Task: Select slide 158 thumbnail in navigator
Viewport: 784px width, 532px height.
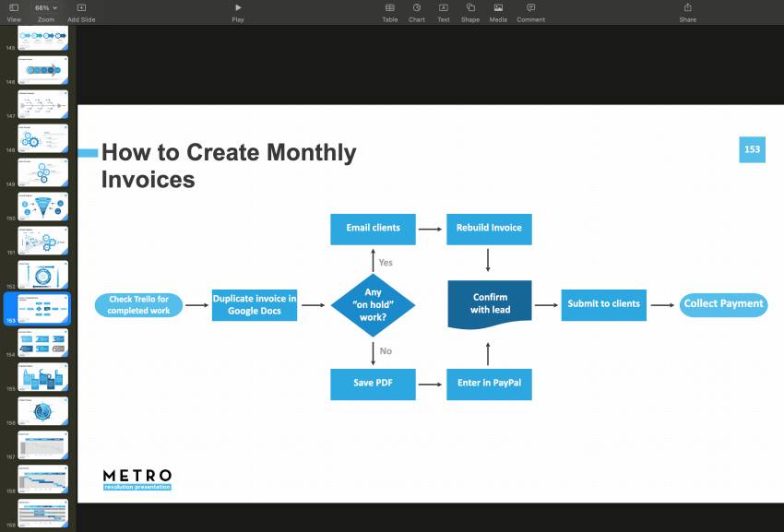Action: point(43,479)
